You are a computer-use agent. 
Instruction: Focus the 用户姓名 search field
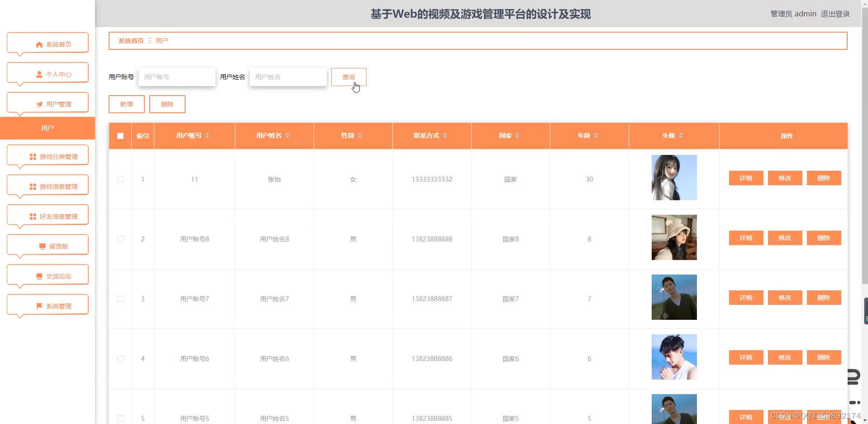[288, 77]
